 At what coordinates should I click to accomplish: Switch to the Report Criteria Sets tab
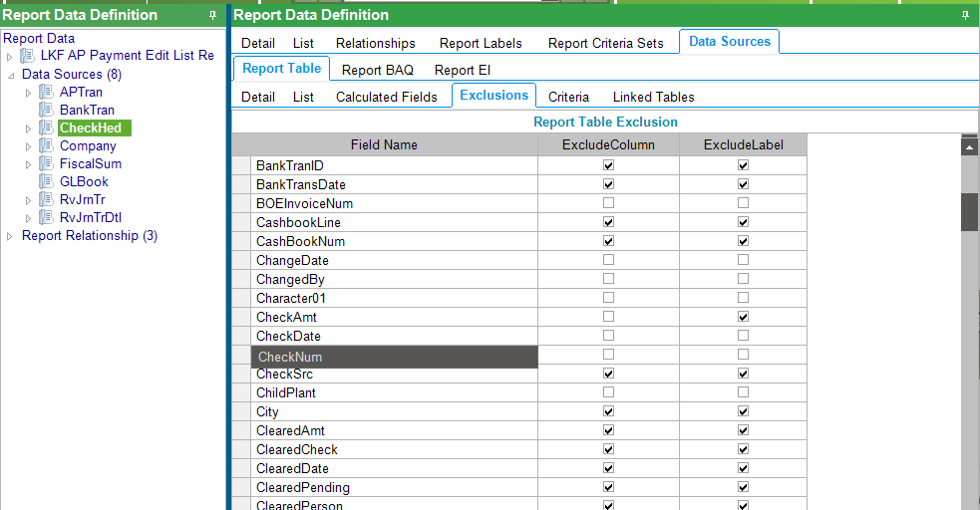(605, 44)
